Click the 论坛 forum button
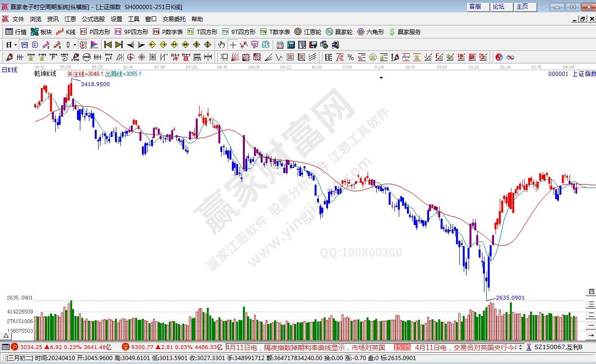Screen dimensions: 596x364 point(498,7)
